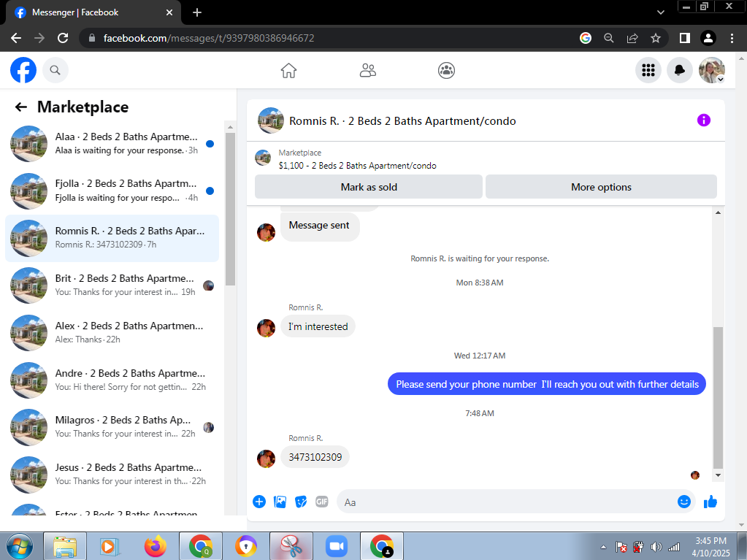Bookmark this page with the star

656,38
